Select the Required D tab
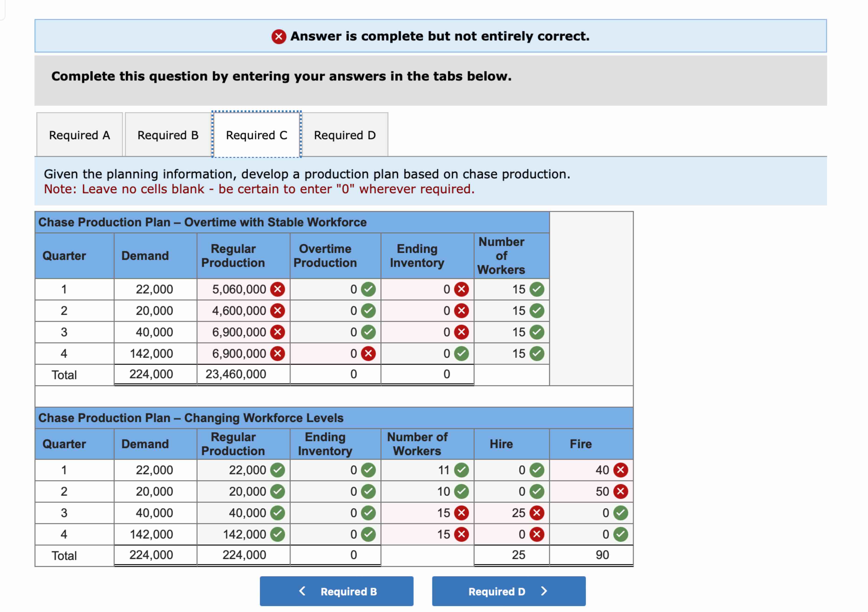868x612 pixels. (345, 135)
